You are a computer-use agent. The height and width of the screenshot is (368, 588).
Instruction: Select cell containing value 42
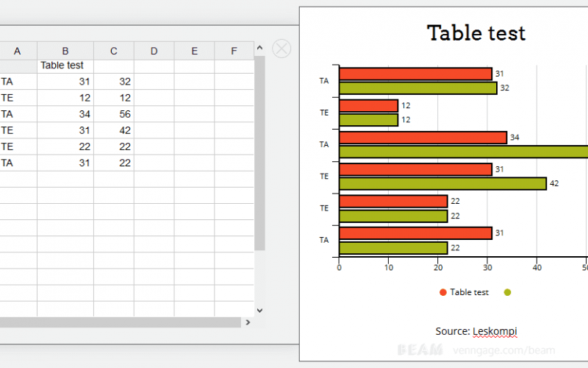(x=114, y=130)
